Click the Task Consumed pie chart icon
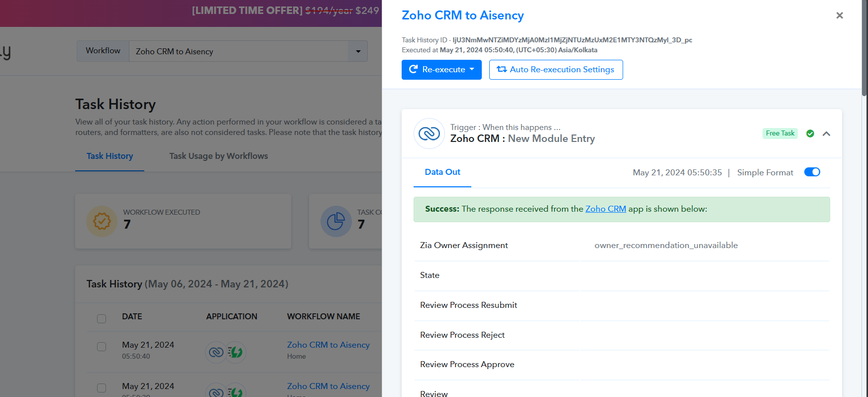This screenshot has width=868, height=397. [336, 221]
